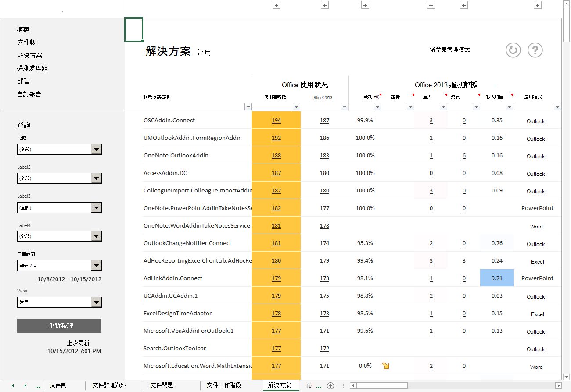Navigate to 解決方案 in sidebar

pos(30,56)
